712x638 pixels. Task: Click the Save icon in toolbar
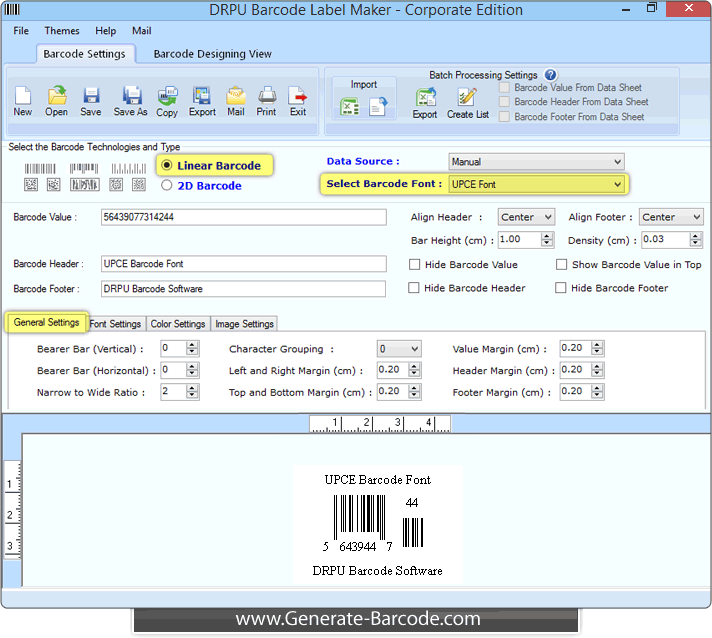(91, 96)
